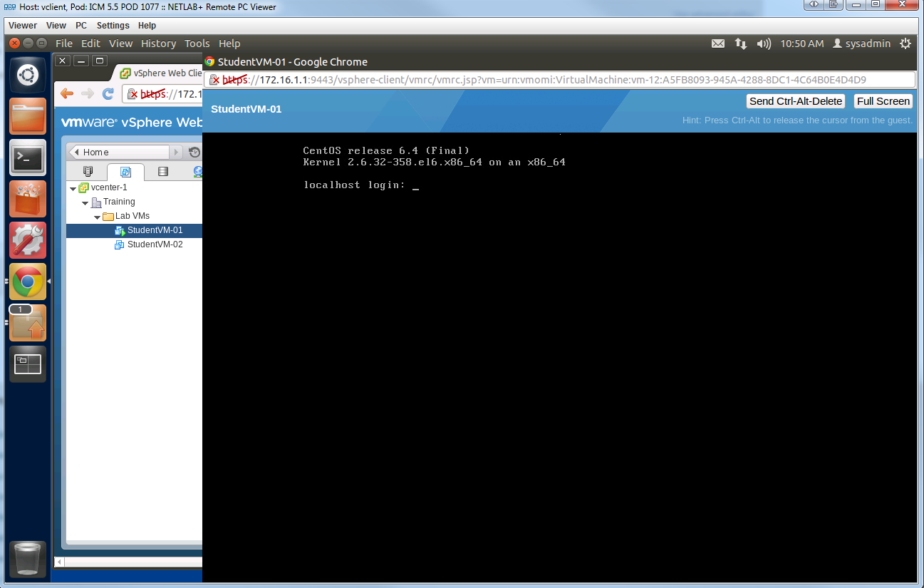924x588 pixels.
Task: Click the Home navigator back arrow
Action: pyautogui.click(x=77, y=152)
